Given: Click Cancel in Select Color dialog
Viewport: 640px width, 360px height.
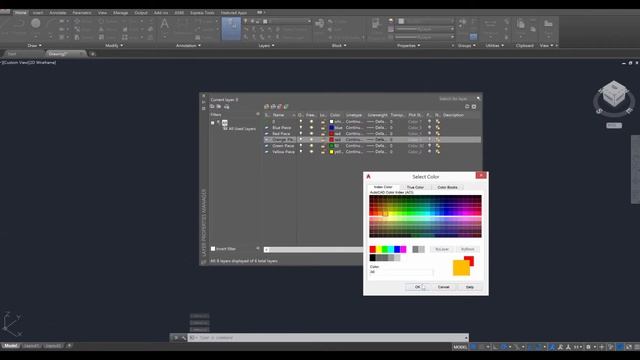Looking at the screenshot, I should coord(444,287).
